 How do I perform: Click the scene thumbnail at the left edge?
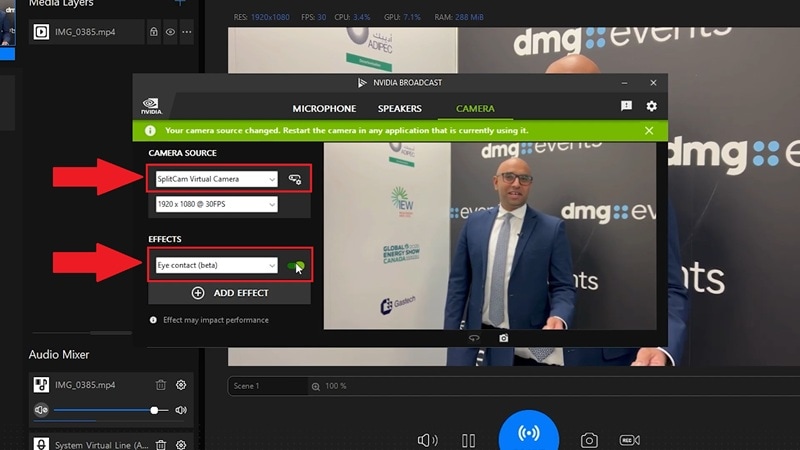point(7,23)
